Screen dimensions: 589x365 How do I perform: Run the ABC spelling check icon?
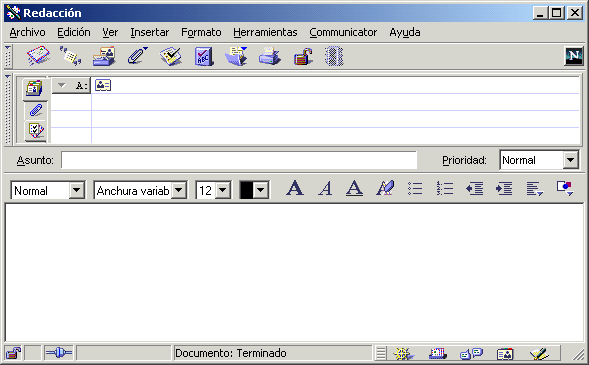(x=204, y=56)
